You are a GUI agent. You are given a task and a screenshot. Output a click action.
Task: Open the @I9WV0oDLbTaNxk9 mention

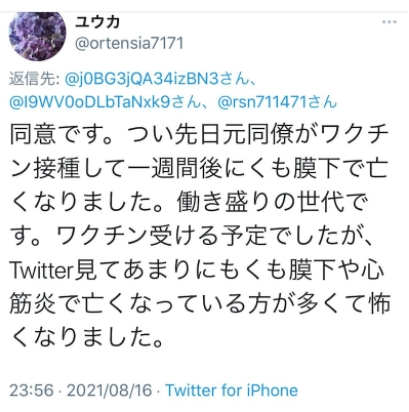[x=89, y=102]
